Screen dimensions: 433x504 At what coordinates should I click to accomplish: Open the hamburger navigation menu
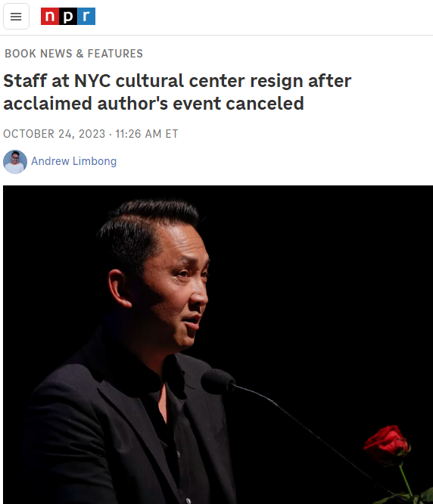click(x=16, y=17)
